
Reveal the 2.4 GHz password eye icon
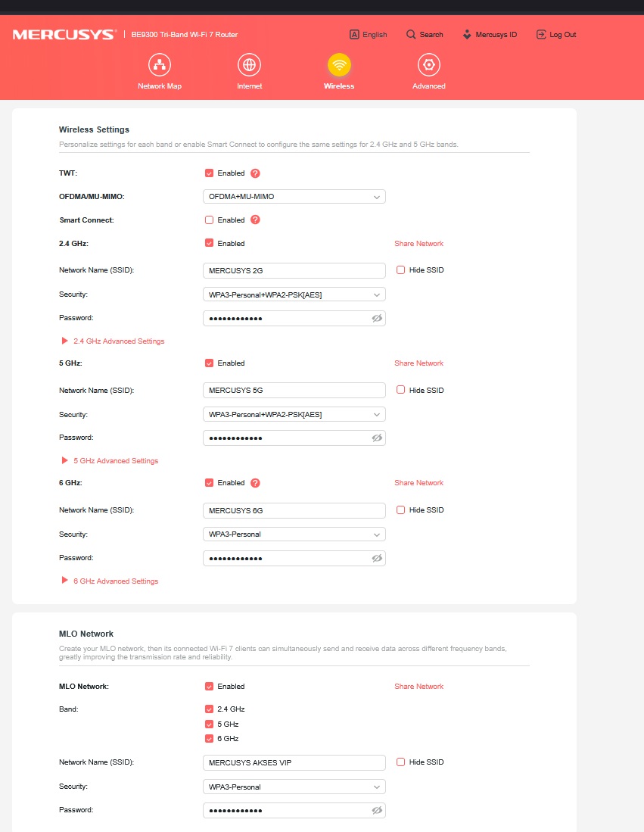[x=377, y=319]
